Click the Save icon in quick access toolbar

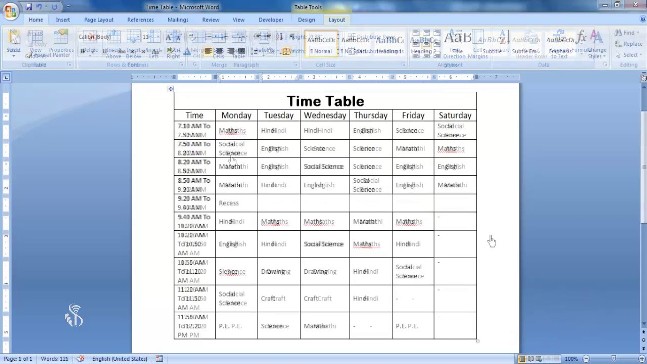[29, 7]
